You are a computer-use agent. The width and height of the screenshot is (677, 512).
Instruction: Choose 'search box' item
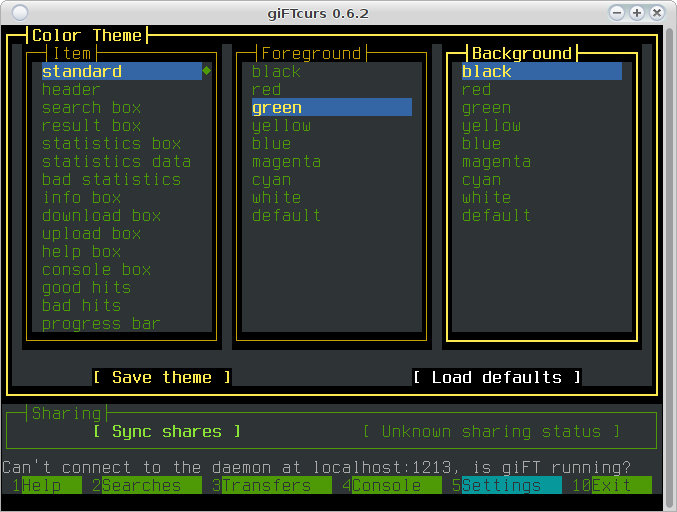tap(92, 107)
